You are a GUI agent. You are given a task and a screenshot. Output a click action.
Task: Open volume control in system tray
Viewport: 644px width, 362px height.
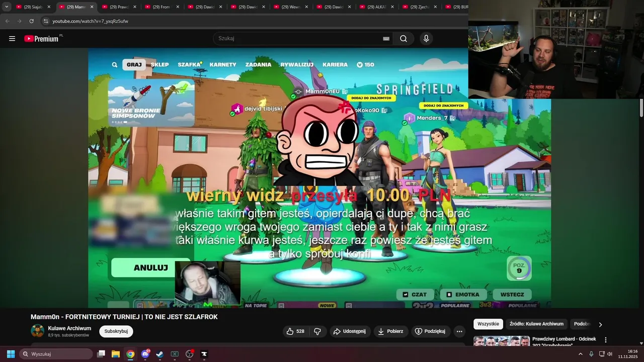(610, 354)
